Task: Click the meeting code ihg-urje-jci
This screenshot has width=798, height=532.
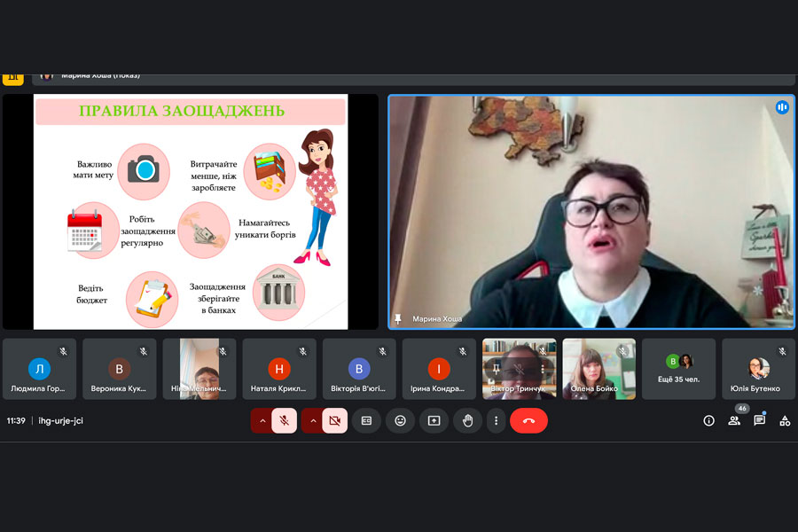Action: coord(60,420)
